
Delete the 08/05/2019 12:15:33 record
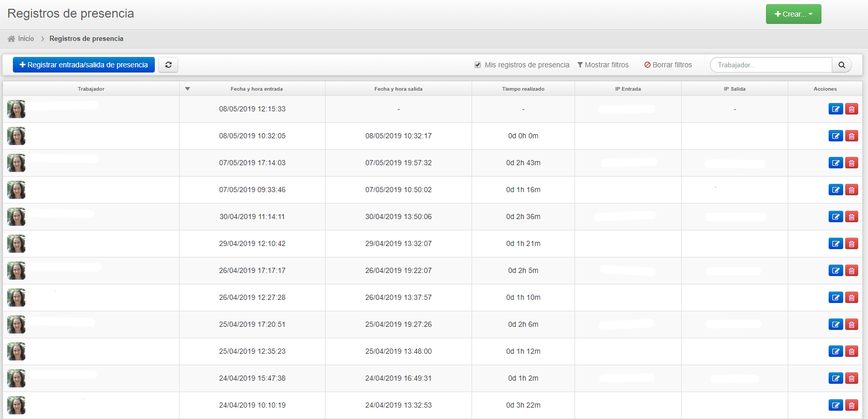click(851, 109)
